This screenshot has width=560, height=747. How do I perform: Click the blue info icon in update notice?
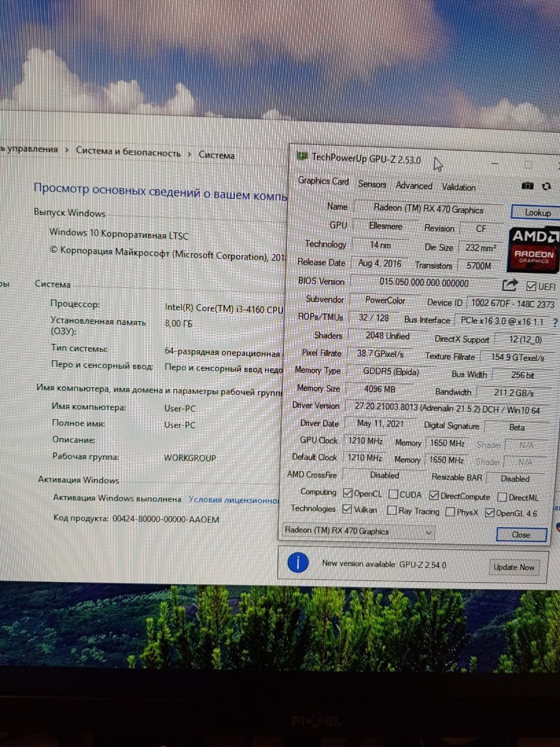tap(298, 563)
